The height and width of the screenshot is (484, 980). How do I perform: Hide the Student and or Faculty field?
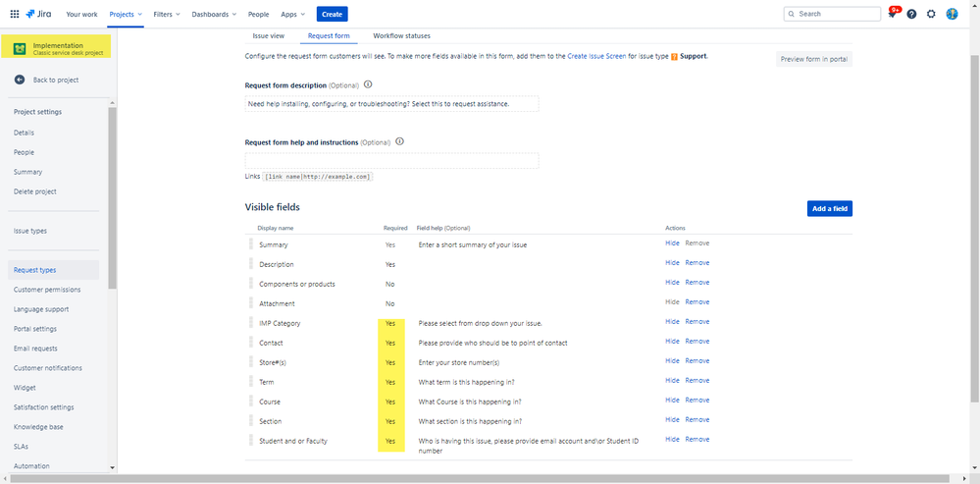pos(672,439)
